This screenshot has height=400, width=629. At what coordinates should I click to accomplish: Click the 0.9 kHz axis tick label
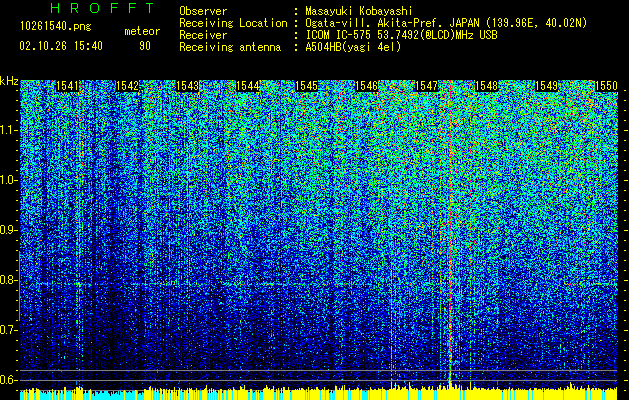click(x=8, y=230)
